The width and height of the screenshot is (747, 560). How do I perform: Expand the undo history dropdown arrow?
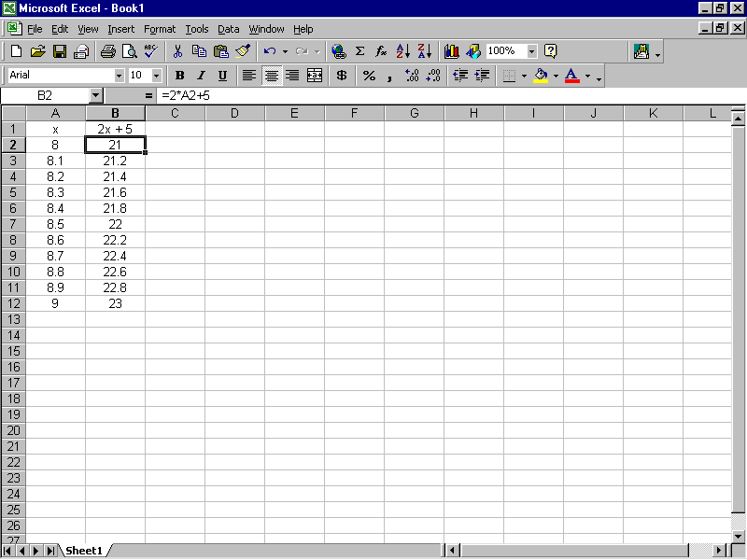pos(285,51)
